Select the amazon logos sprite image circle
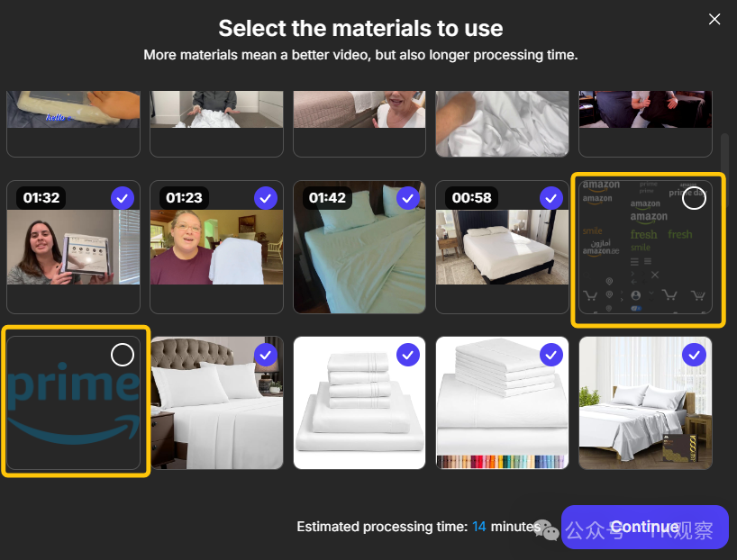 click(x=694, y=198)
